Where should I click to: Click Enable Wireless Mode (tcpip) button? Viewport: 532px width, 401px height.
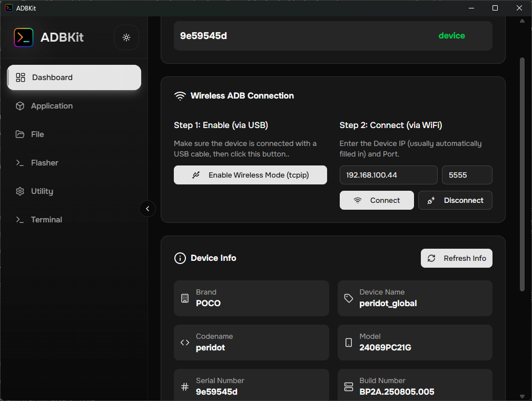point(250,175)
